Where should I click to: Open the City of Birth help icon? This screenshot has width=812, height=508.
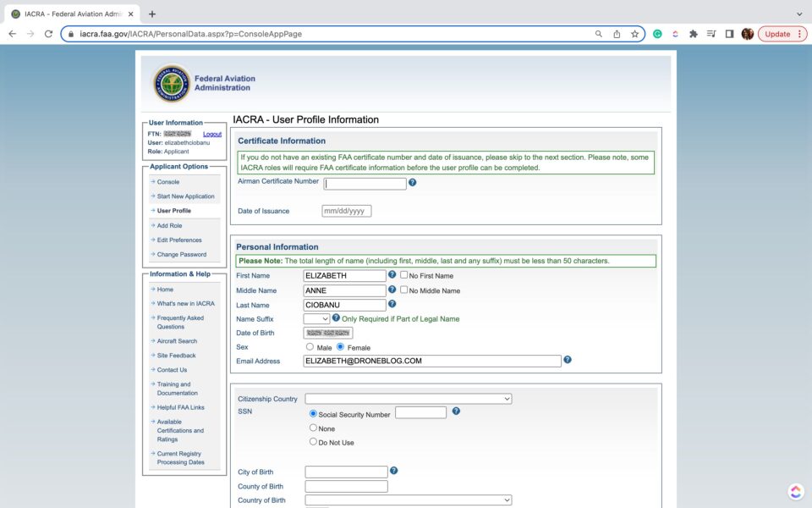click(393, 471)
